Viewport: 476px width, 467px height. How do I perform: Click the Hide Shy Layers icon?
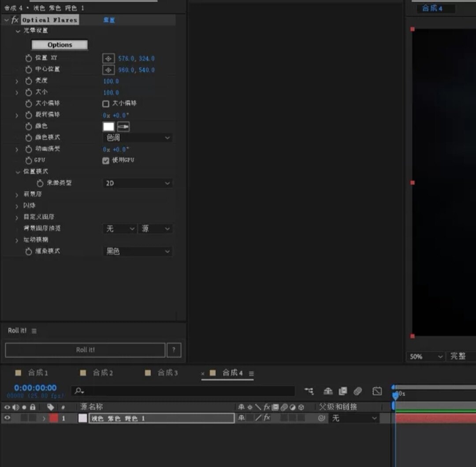310,392
